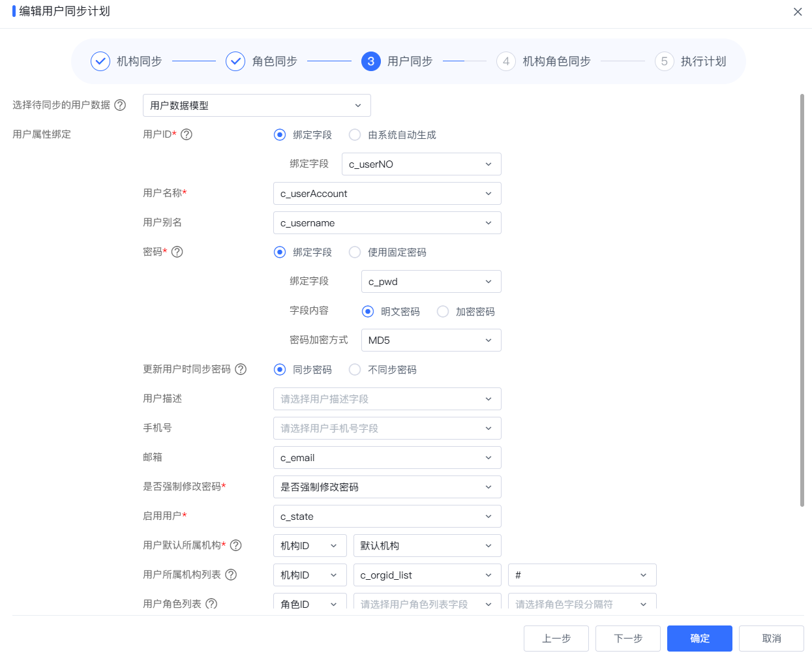
Task: Click help icon next to 用户角色列表
Action: [211, 604]
